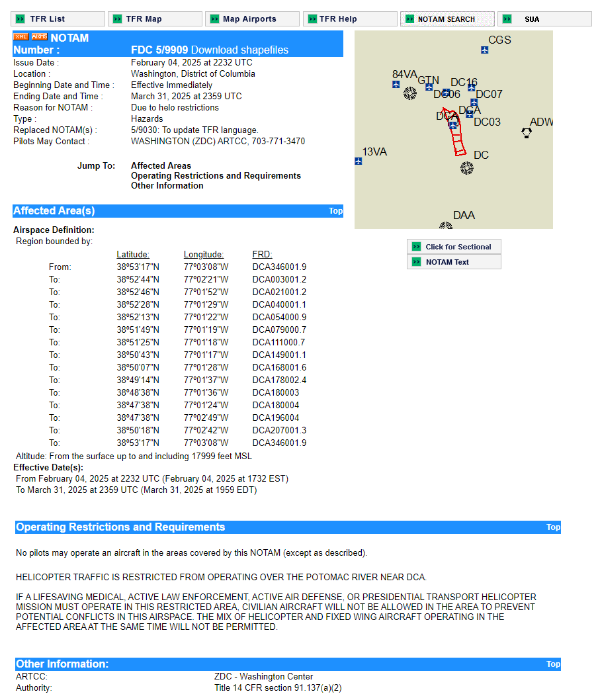Open the TFR List page
The width and height of the screenshot is (598, 700).
click(58, 19)
